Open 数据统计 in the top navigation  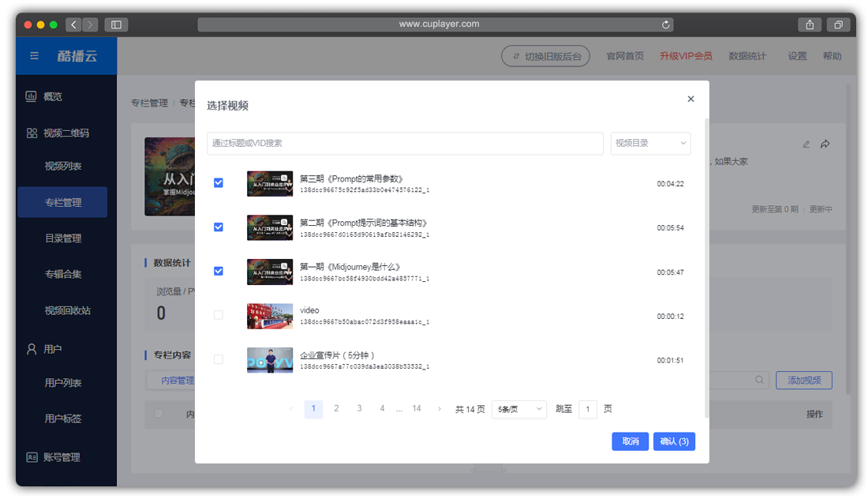746,56
